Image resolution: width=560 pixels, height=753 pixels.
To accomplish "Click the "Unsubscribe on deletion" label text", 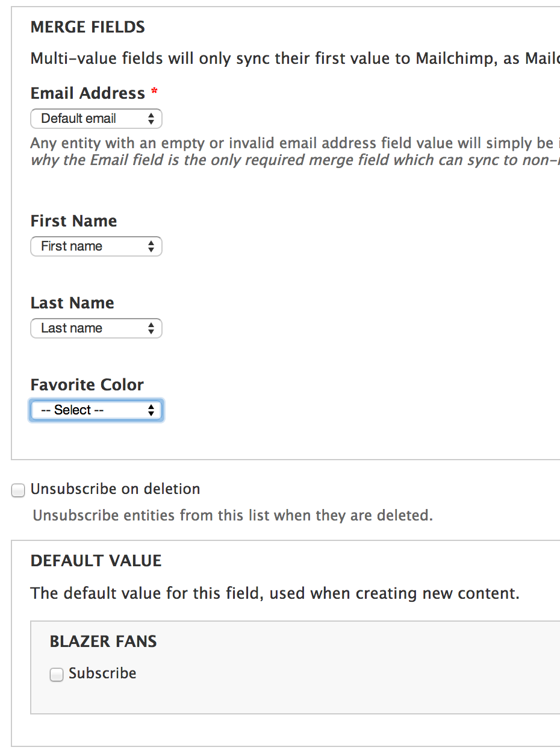I will pos(115,489).
